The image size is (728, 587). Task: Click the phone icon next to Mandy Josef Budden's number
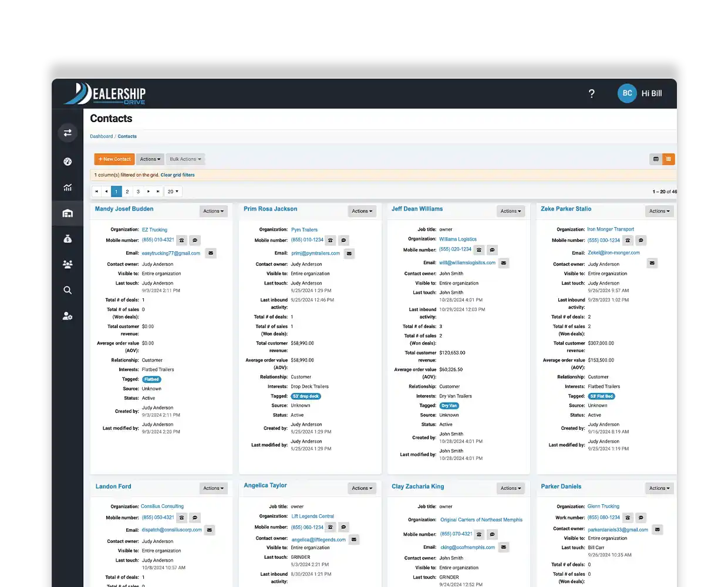(181, 240)
